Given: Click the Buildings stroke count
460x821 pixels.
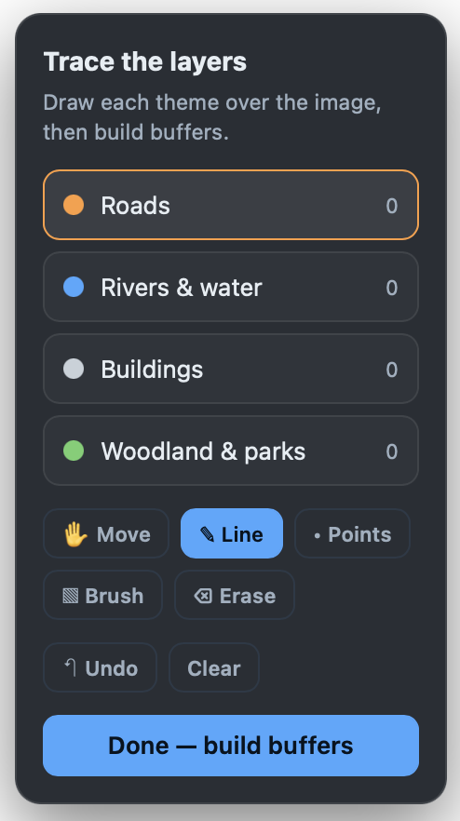Looking at the screenshot, I should 391,370.
